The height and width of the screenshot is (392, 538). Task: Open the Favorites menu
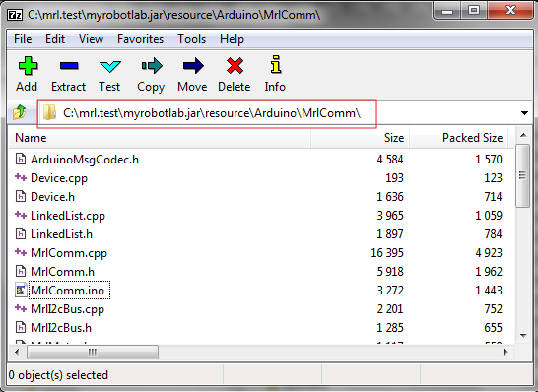[x=140, y=39]
